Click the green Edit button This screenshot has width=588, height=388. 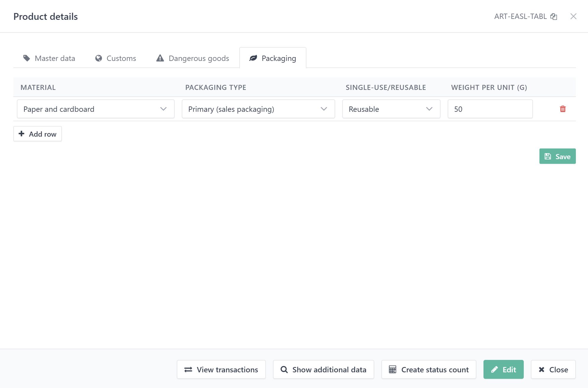(x=504, y=369)
